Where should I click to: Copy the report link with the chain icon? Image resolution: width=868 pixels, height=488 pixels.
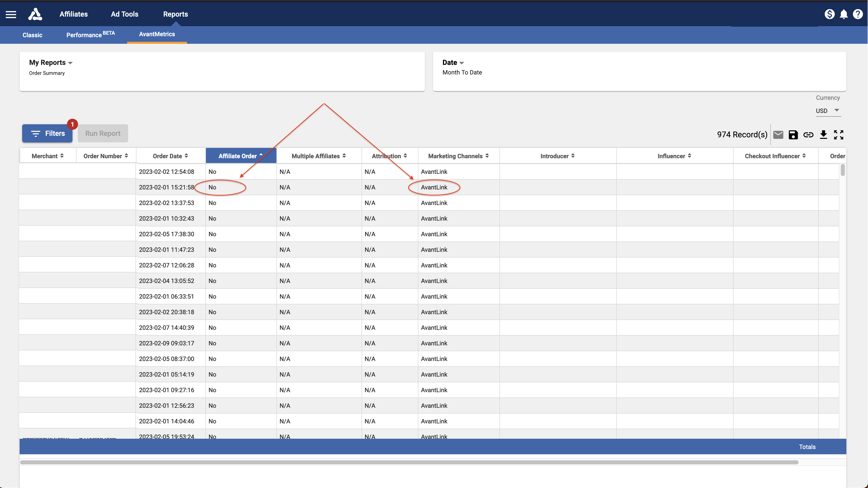[808, 135]
